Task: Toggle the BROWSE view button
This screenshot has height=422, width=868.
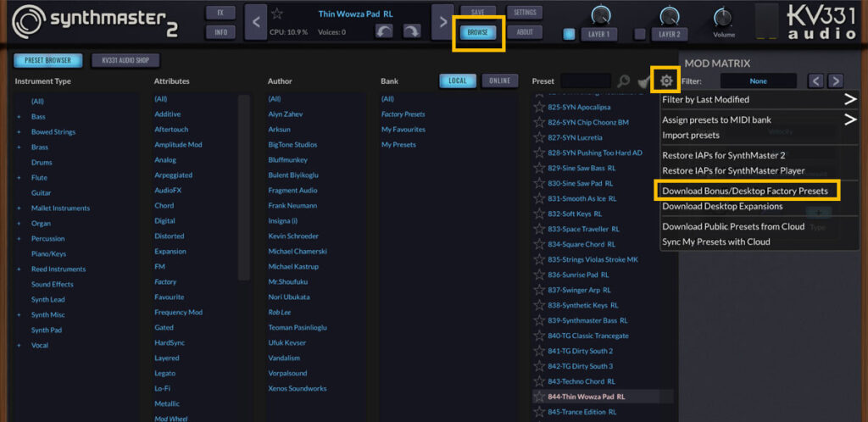Action: pos(478,33)
